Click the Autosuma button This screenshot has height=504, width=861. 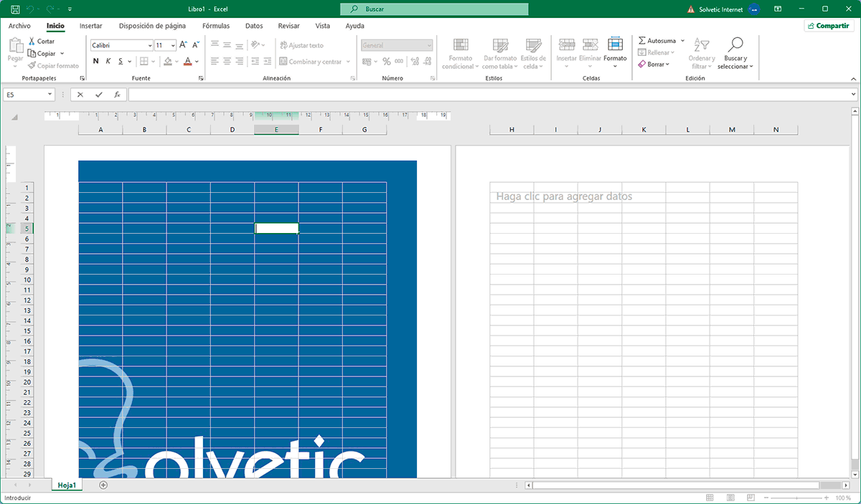657,41
